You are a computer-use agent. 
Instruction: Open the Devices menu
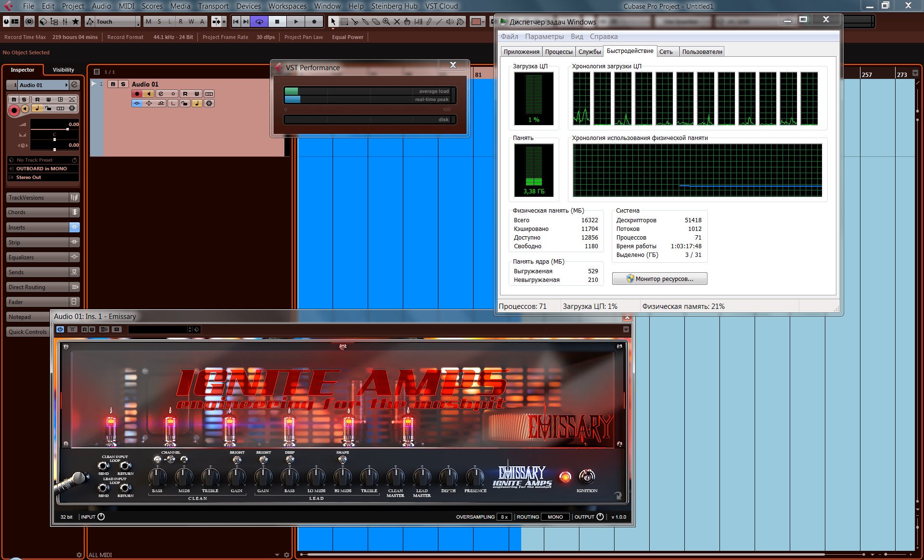tap(248, 6)
